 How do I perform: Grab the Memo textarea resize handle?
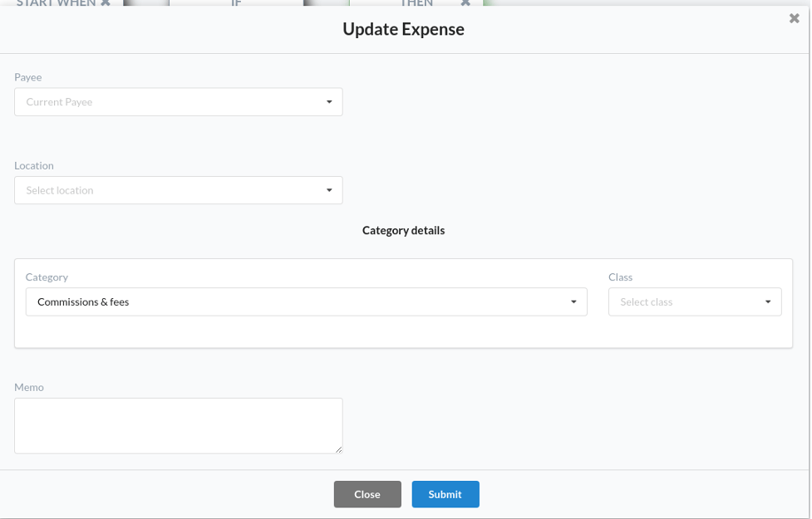coord(338,450)
